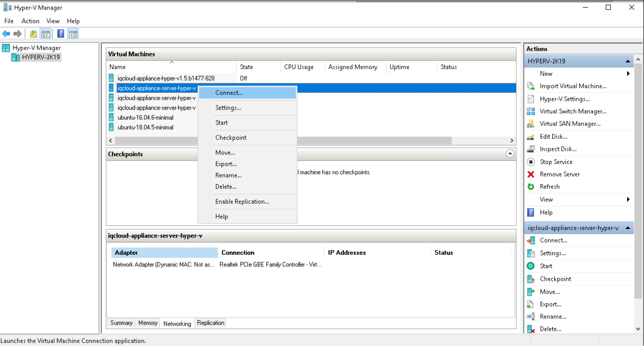644x346 pixels.
Task: Switch to the Memory tab
Action: pyautogui.click(x=148, y=323)
